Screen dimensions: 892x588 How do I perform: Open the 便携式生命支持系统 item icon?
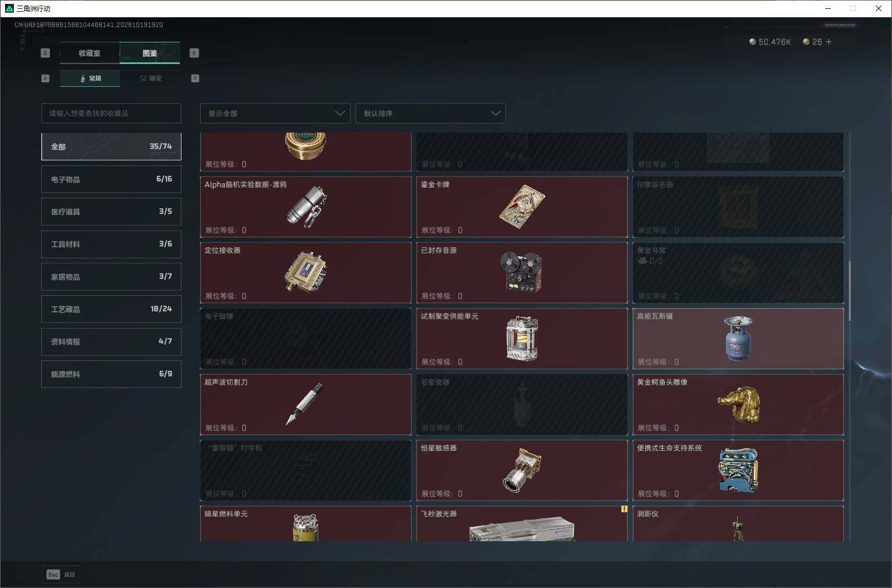pyautogui.click(x=738, y=471)
